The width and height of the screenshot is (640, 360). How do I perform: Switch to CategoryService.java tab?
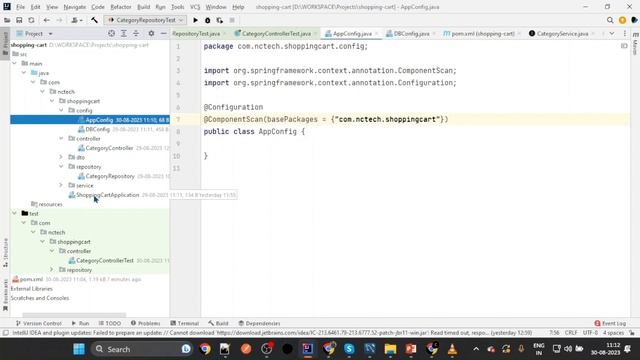(x=562, y=33)
